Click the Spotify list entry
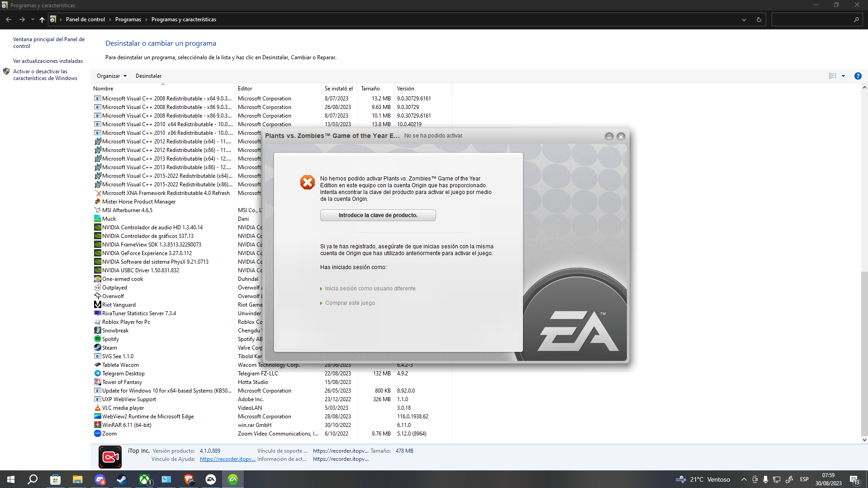The image size is (868, 488). click(x=110, y=339)
